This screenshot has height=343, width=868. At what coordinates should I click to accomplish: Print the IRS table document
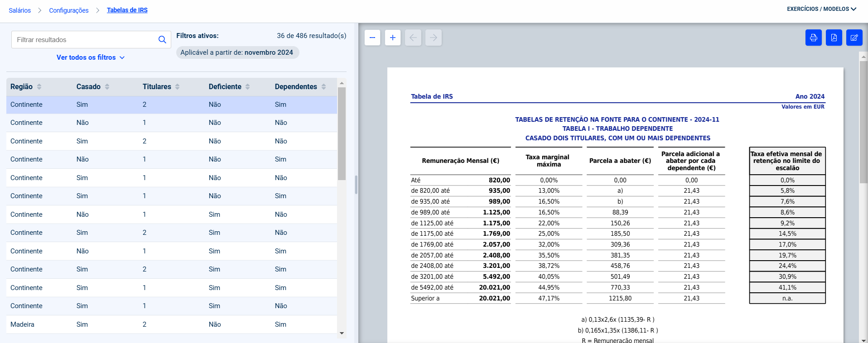pyautogui.click(x=814, y=38)
